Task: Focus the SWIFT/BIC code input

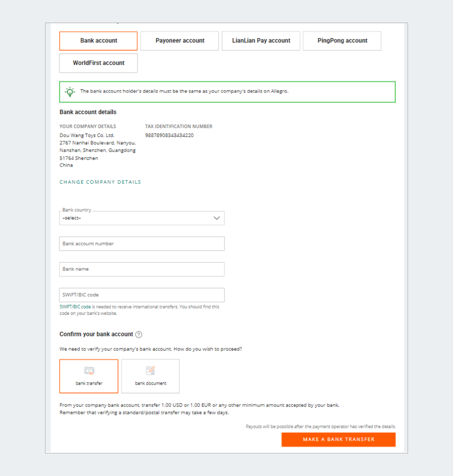Action: (x=142, y=295)
